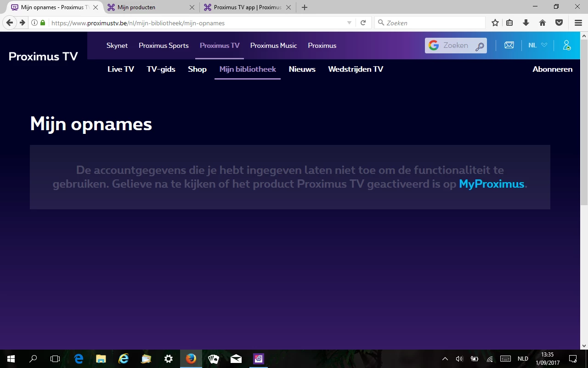Go to the Shop section
588x368 pixels.
point(197,69)
